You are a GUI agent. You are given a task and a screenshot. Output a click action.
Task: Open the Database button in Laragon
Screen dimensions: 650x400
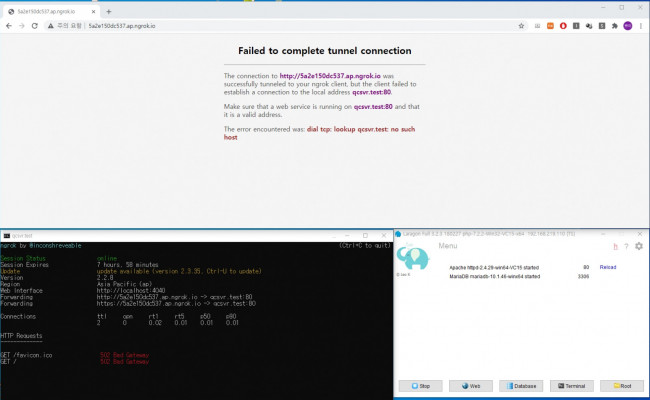521,386
